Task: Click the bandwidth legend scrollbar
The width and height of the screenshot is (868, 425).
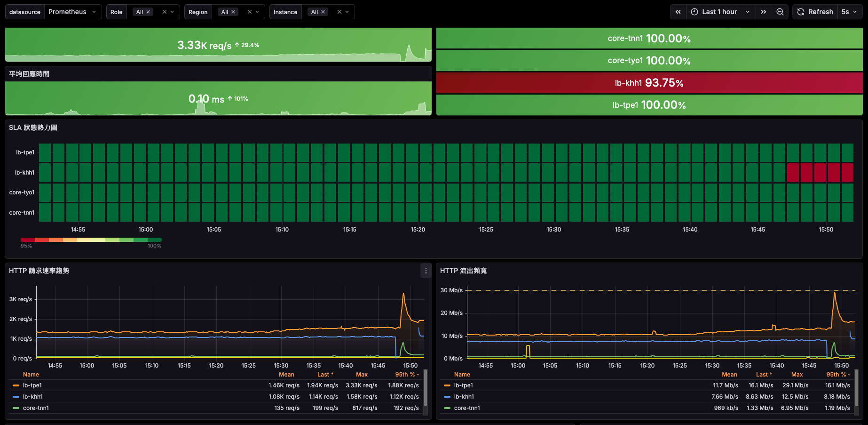Action: [857, 388]
